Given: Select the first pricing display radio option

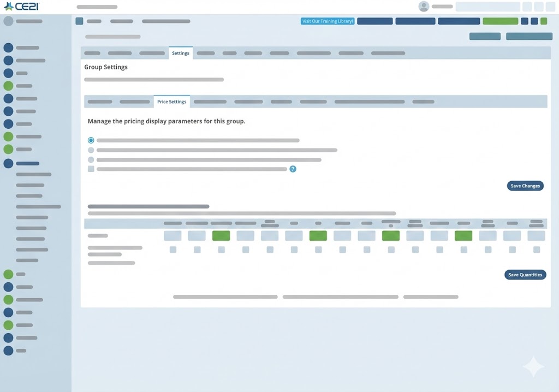Looking at the screenshot, I should 91,140.
